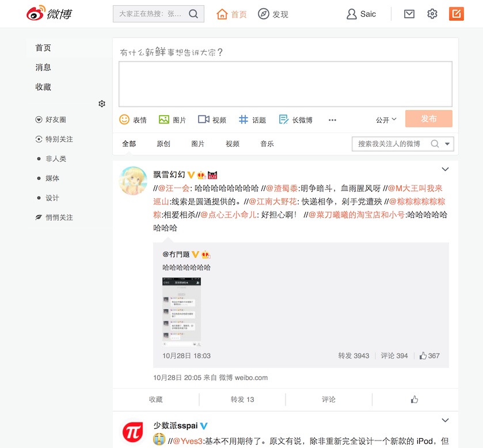Toggle 收藏 favorite on the first post
This screenshot has height=448, width=483.
coord(155,399)
